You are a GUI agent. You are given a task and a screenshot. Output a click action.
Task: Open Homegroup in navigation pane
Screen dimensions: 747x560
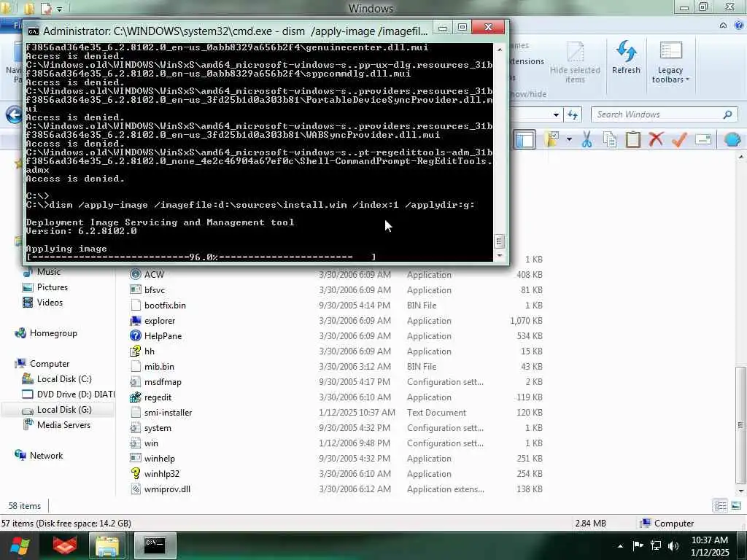pos(53,333)
